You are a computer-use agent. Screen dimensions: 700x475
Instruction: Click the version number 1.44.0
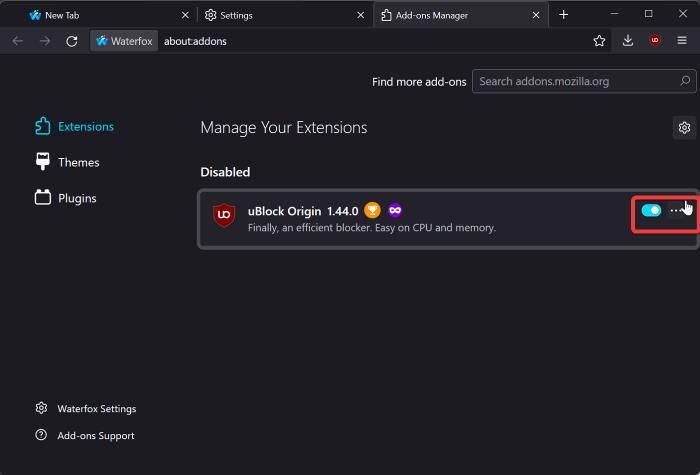pyautogui.click(x=342, y=211)
